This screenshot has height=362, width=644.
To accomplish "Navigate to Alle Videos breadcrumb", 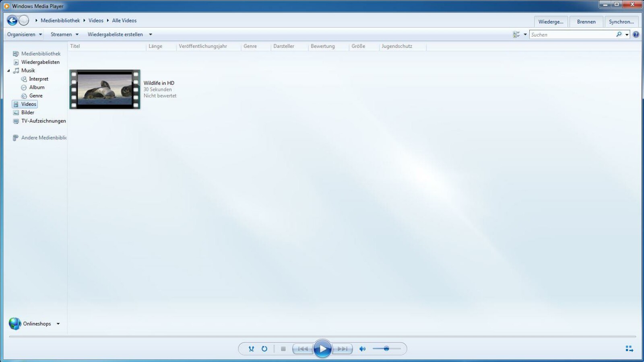I will pyautogui.click(x=124, y=20).
